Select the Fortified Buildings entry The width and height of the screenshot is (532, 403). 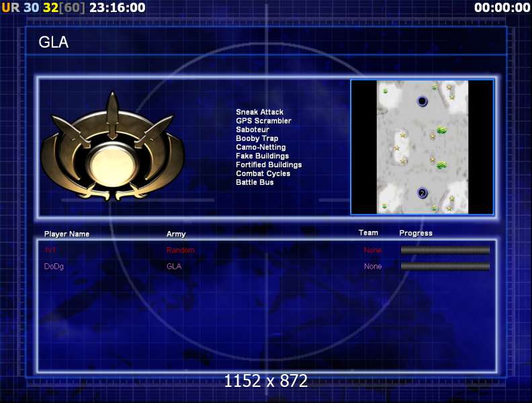click(269, 165)
